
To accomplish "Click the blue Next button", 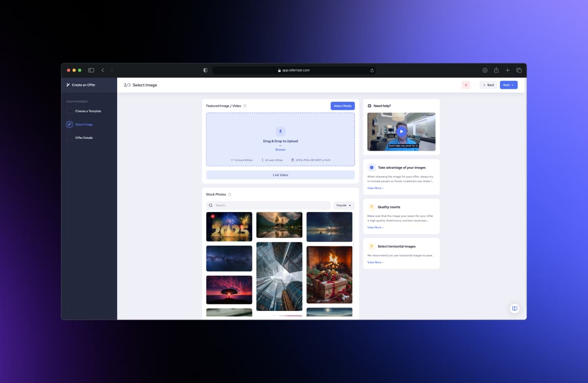I will [x=509, y=85].
